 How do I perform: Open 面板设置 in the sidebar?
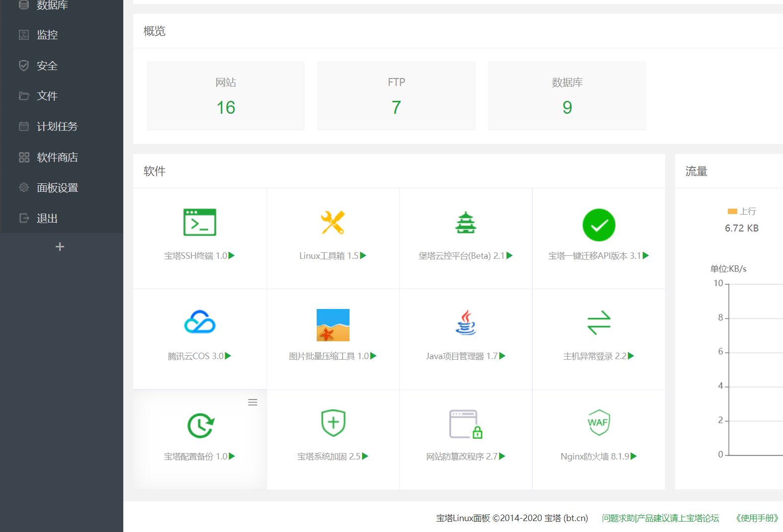62,188
